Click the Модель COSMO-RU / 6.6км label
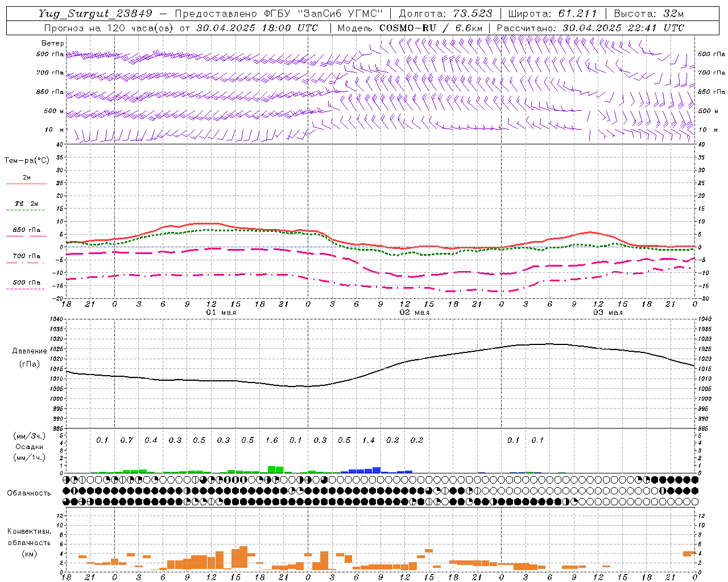Screen dimensions: 728x582 click(x=409, y=28)
